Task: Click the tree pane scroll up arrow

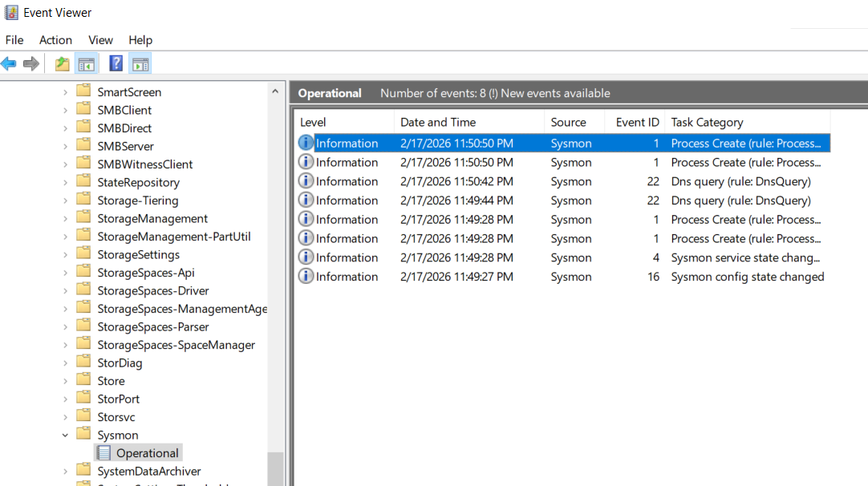Action: coord(276,91)
